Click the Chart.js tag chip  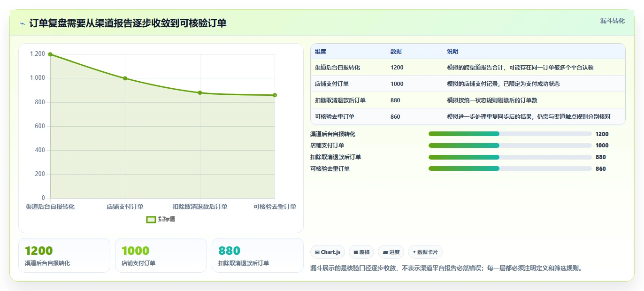click(x=328, y=252)
